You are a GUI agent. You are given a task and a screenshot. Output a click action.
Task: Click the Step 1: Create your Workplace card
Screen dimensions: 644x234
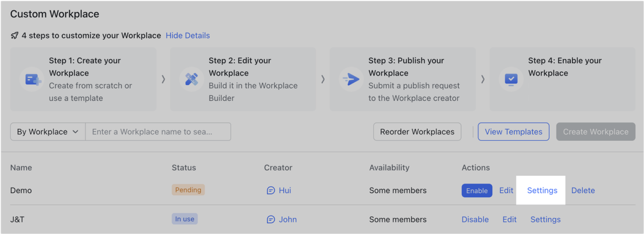coord(83,79)
